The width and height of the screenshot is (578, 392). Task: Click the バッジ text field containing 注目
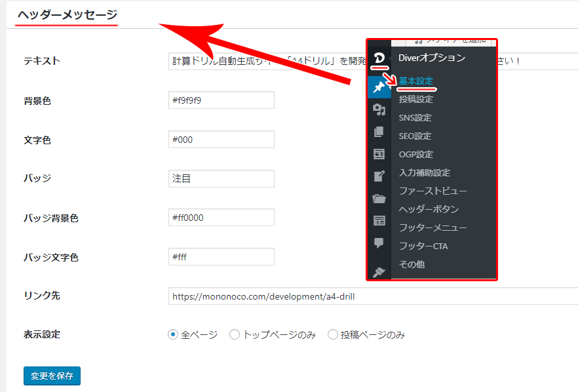(x=221, y=178)
